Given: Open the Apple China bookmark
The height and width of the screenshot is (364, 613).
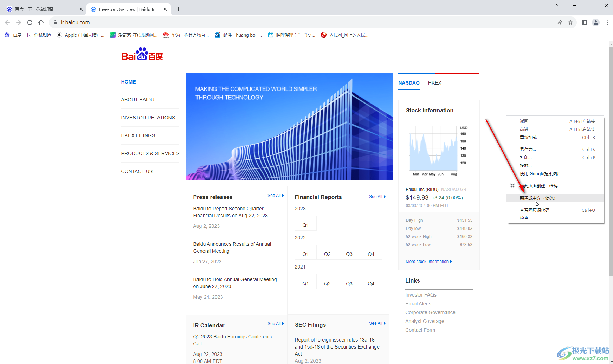Looking at the screenshot, I should (81, 35).
